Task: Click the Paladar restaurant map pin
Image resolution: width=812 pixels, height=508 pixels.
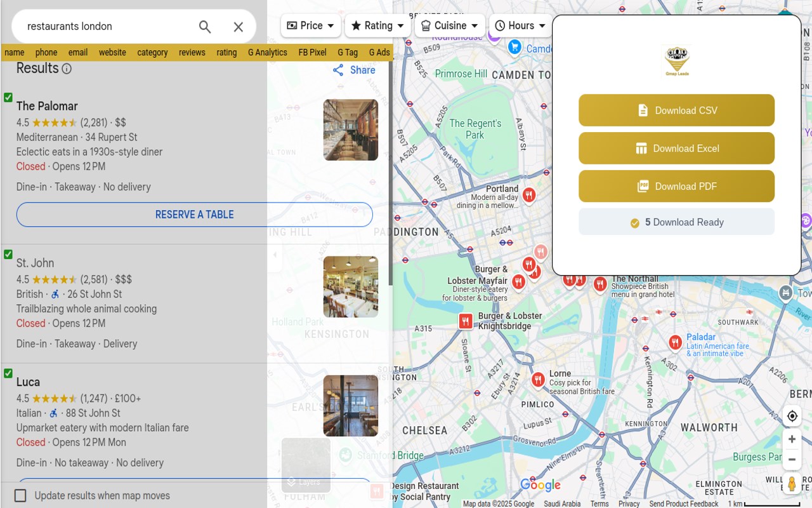Action: (x=675, y=343)
